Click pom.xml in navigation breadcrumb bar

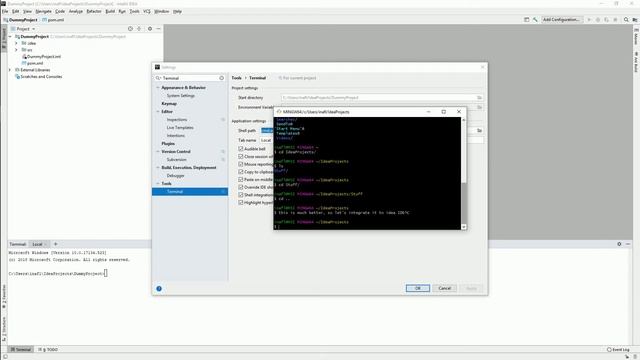pyautogui.click(x=53, y=20)
